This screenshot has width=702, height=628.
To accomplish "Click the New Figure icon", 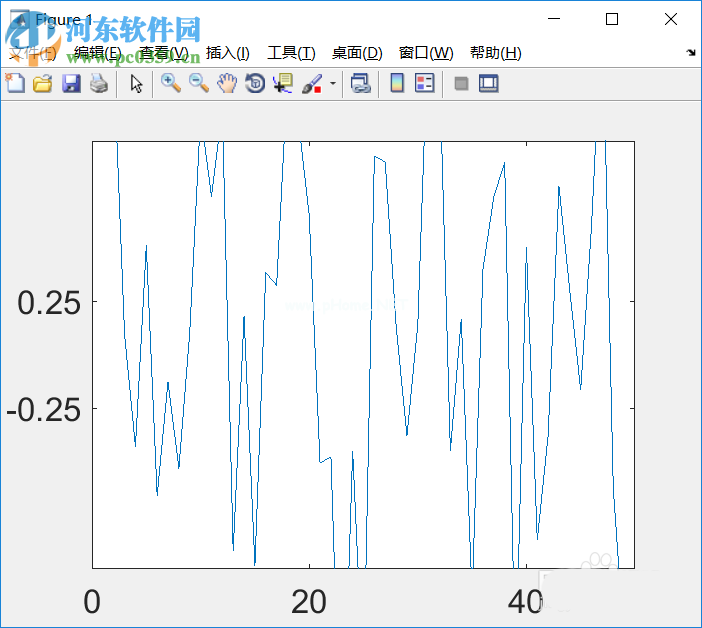I will (15, 84).
